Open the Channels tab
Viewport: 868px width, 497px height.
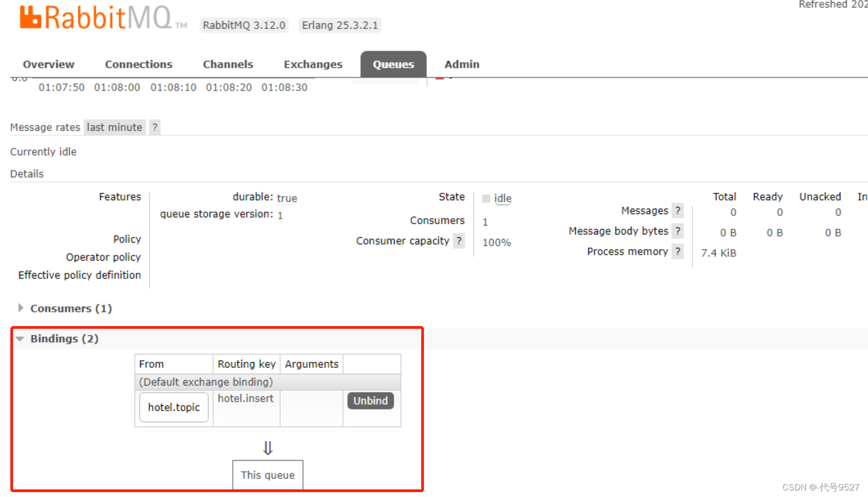228,64
